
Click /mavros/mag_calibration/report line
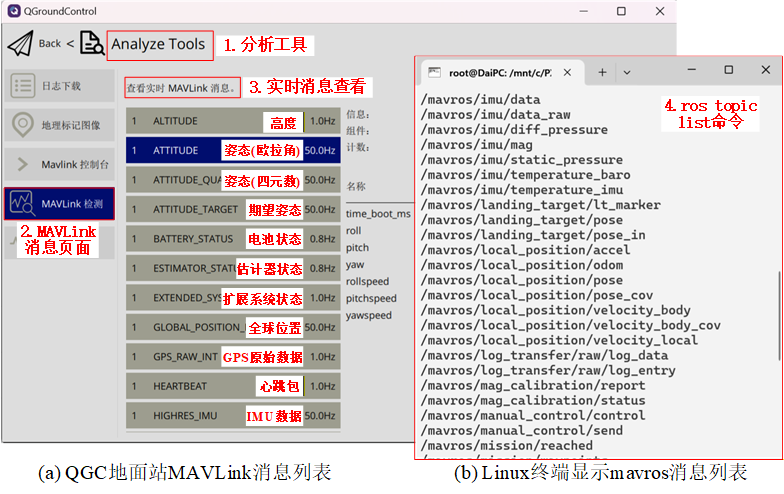(533, 385)
